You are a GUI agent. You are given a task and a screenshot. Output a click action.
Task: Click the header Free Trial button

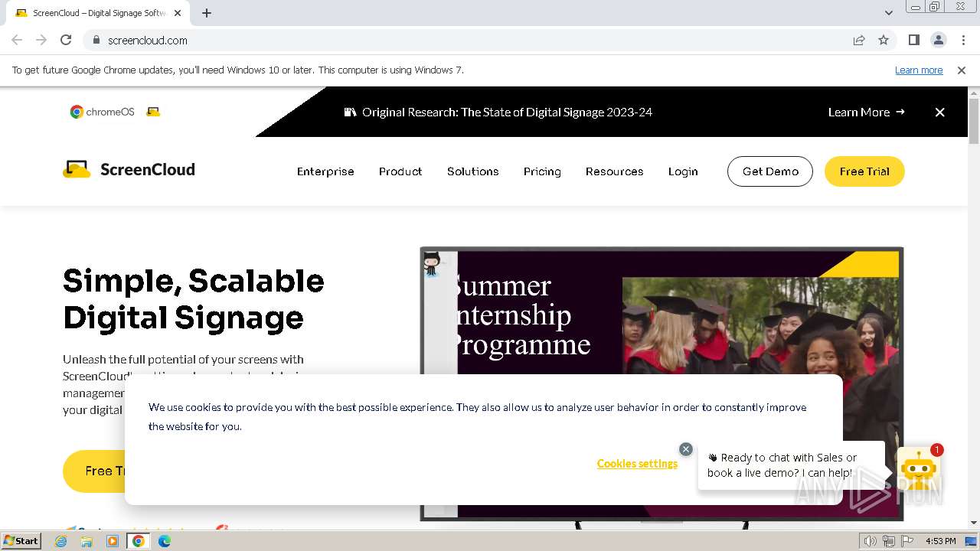tap(864, 171)
